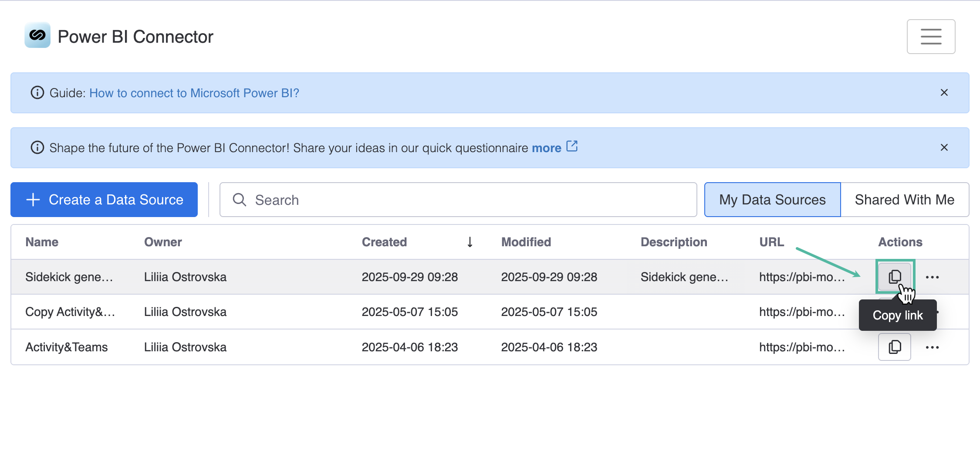980x462 pixels.
Task: Focus the Search input field
Action: (458, 200)
